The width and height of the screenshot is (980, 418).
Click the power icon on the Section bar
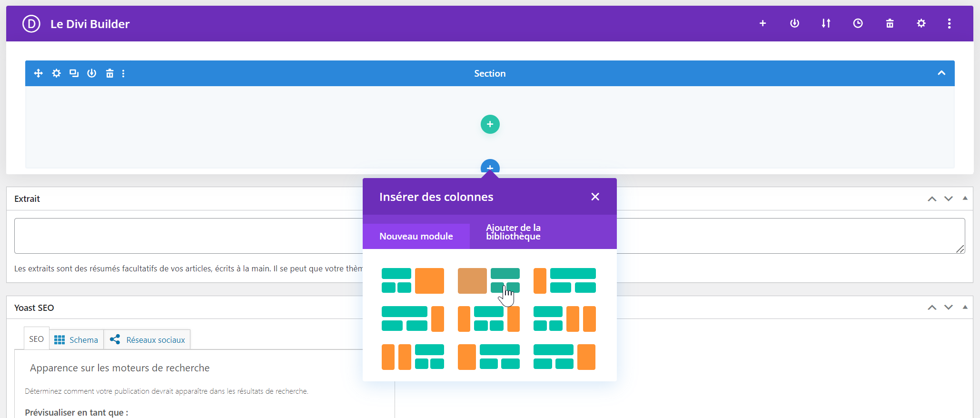tap(91, 73)
